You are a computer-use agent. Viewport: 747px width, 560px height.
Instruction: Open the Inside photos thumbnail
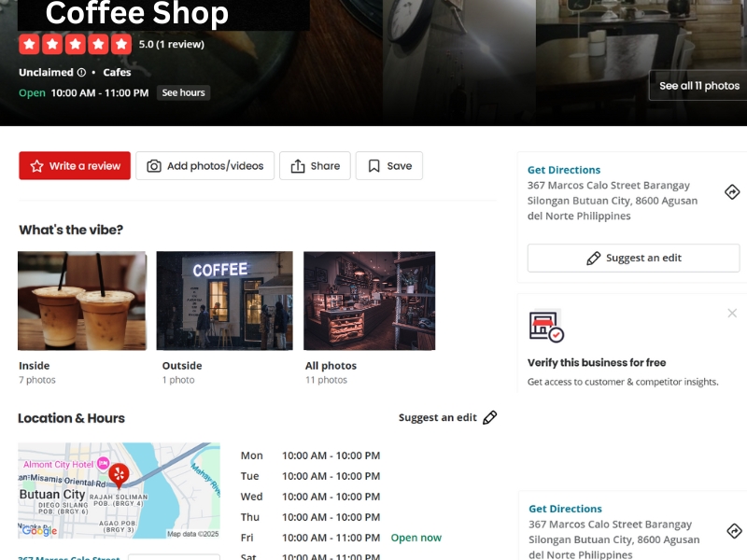pyautogui.click(x=82, y=301)
